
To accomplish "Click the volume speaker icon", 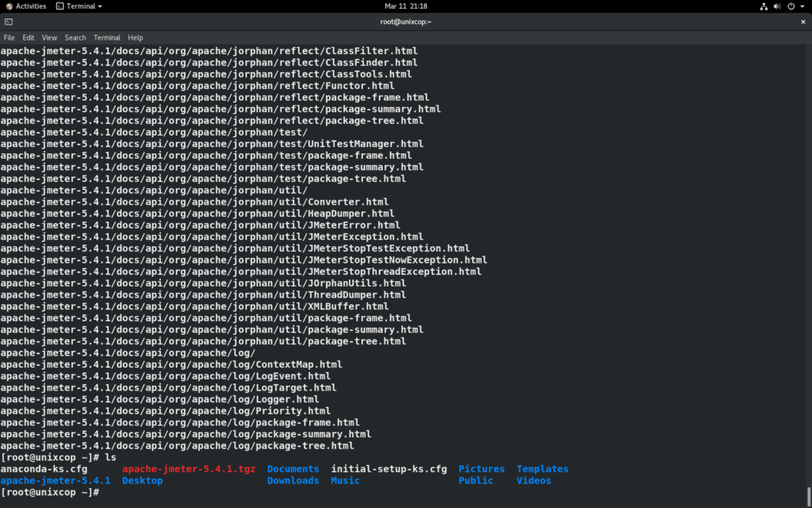I will point(777,6).
